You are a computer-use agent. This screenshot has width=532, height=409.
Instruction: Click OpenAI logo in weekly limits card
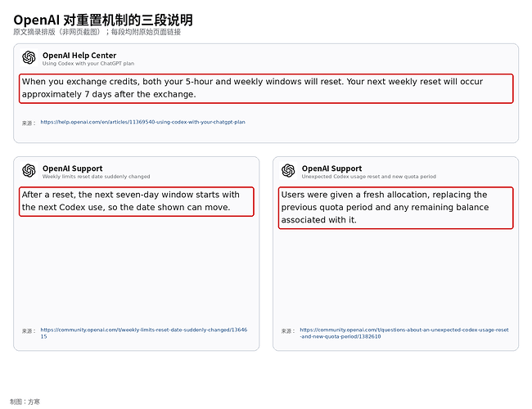point(29,170)
